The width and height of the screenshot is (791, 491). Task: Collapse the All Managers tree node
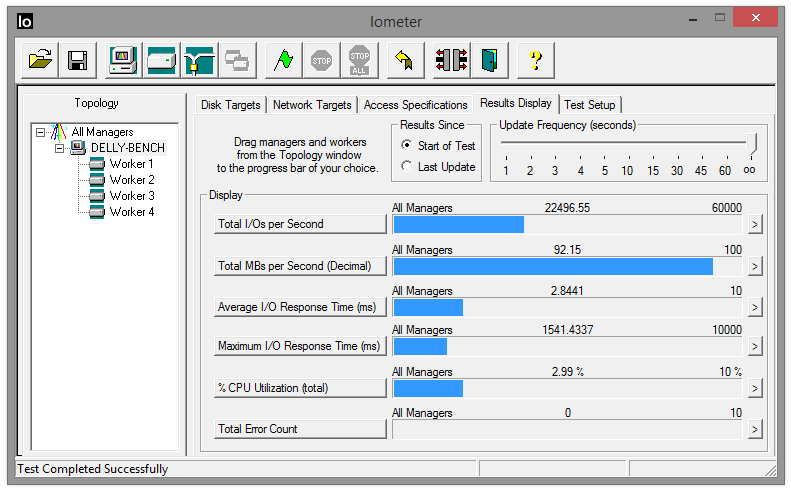[x=40, y=132]
